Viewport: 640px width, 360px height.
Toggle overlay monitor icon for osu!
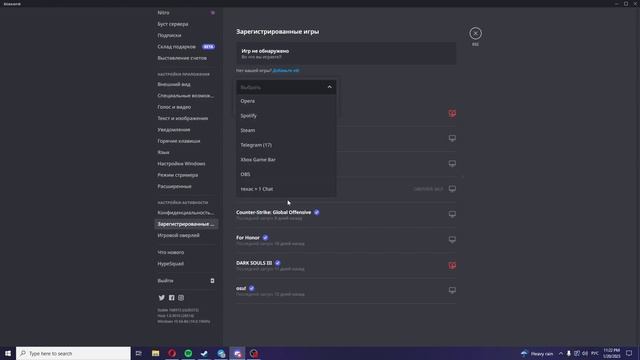tap(452, 290)
